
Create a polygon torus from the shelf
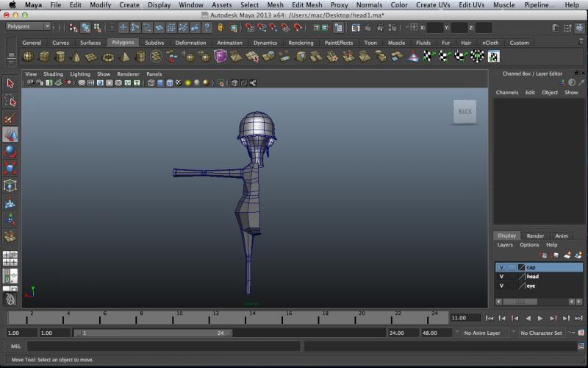tap(108, 57)
